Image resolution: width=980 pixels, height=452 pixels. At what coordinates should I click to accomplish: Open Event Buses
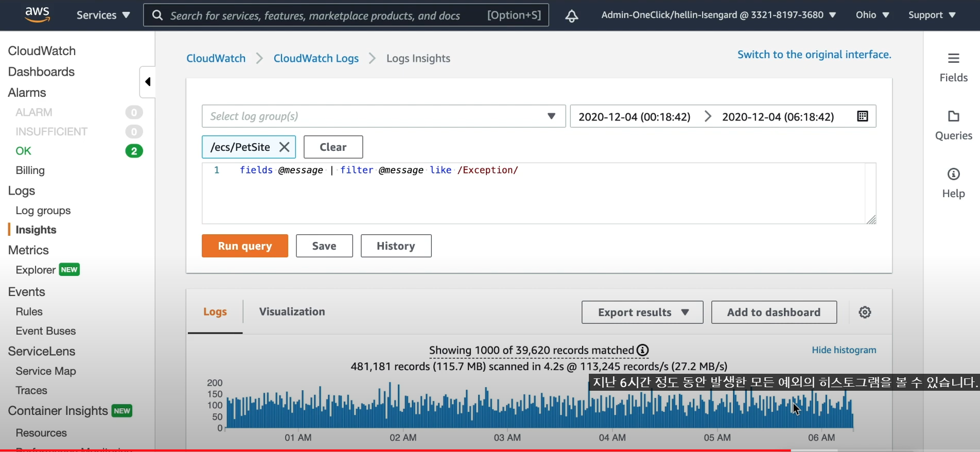pyautogui.click(x=46, y=331)
